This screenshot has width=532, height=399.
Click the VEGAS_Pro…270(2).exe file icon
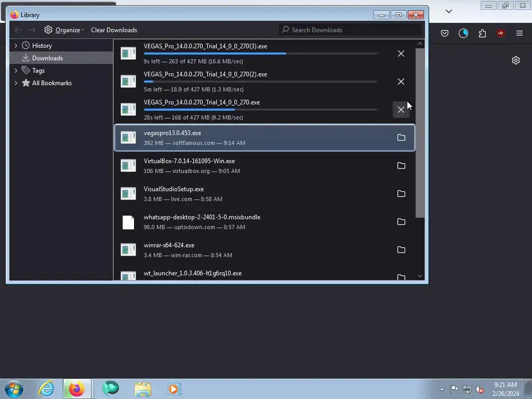click(128, 82)
